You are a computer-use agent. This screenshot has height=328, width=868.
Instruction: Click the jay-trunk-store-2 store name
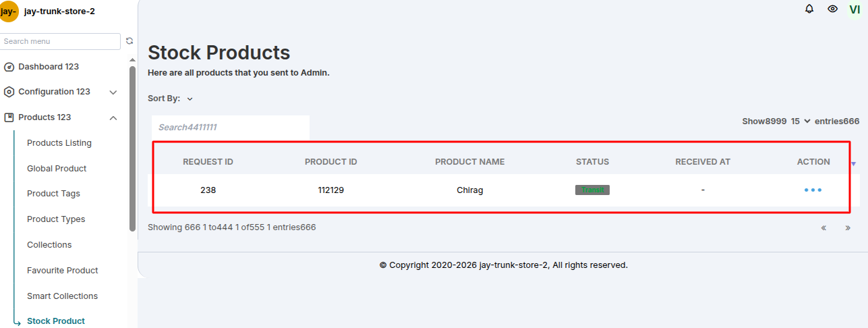pos(59,11)
